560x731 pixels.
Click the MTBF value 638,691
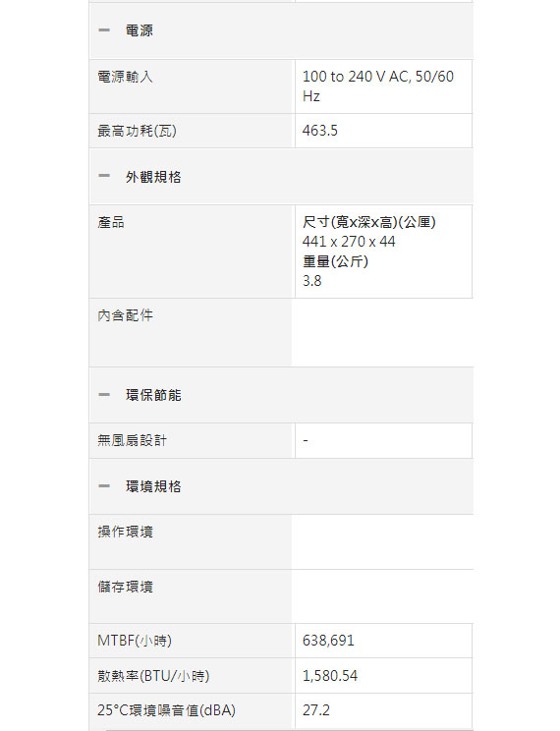point(328,641)
